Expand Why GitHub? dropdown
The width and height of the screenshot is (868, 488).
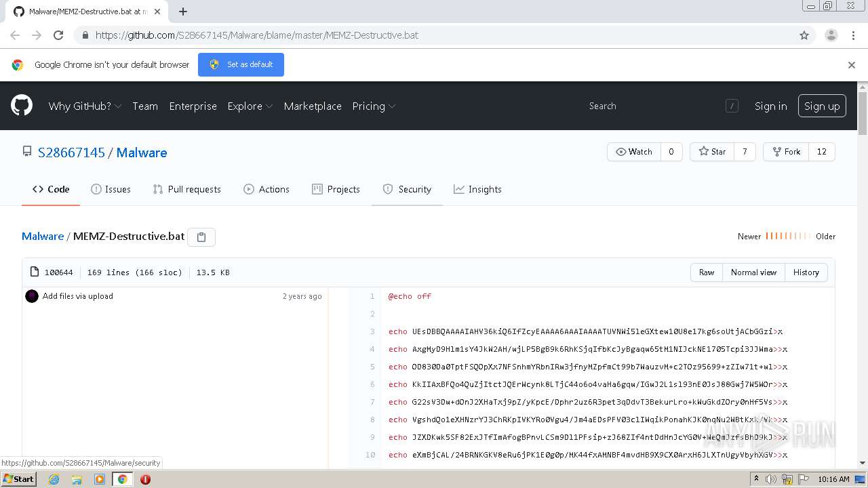pos(85,106)
